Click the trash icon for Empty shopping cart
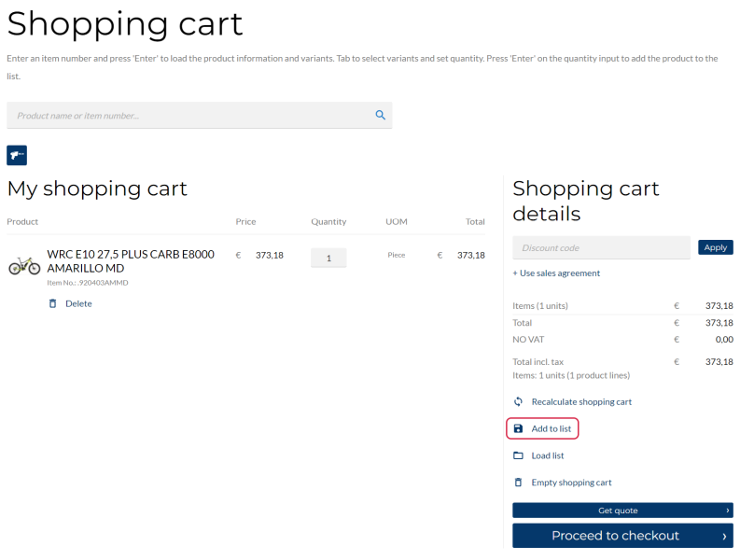This screenshot has height=560, width=740. click(x=518, y=483)
